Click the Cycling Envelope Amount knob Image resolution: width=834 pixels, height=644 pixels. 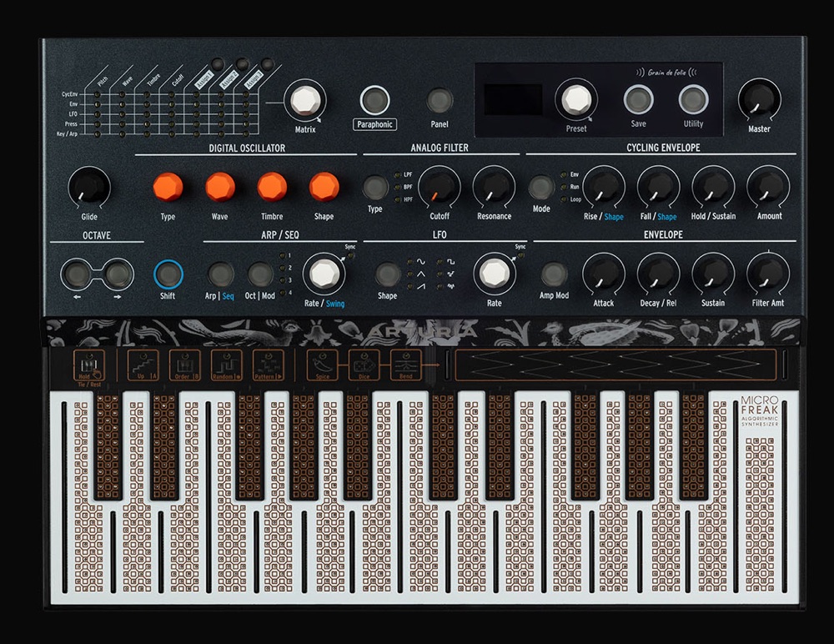pos(769,187)
